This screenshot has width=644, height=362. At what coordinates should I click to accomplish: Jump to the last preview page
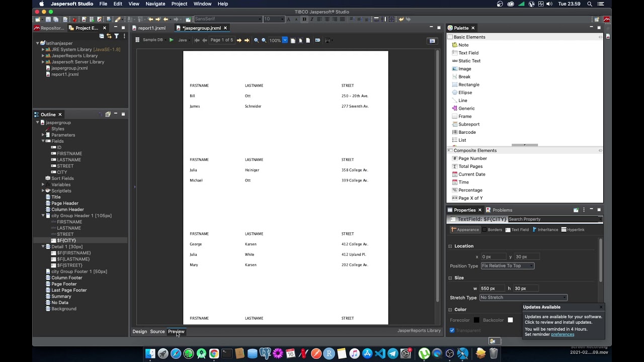247,40
